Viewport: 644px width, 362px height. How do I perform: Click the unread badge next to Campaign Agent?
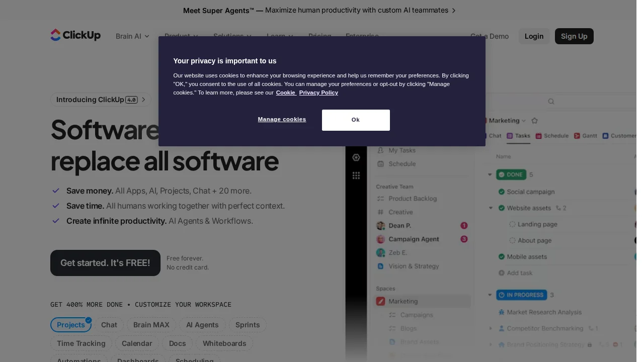(x=464, y=239)
